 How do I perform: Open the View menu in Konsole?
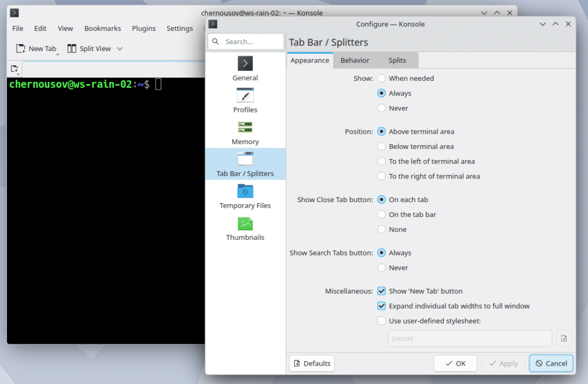coord(65,29)
